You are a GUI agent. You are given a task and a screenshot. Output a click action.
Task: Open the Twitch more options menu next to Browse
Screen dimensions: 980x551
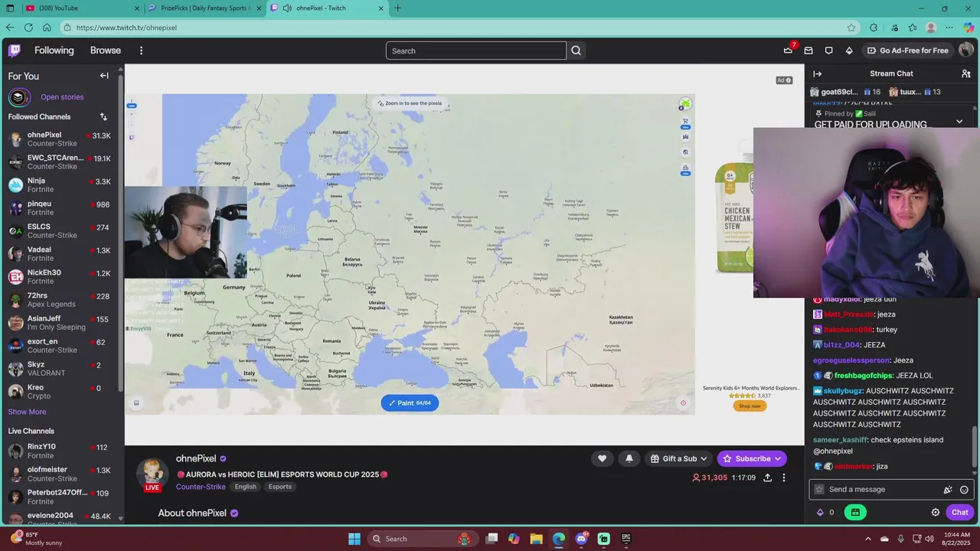(141, 51)
